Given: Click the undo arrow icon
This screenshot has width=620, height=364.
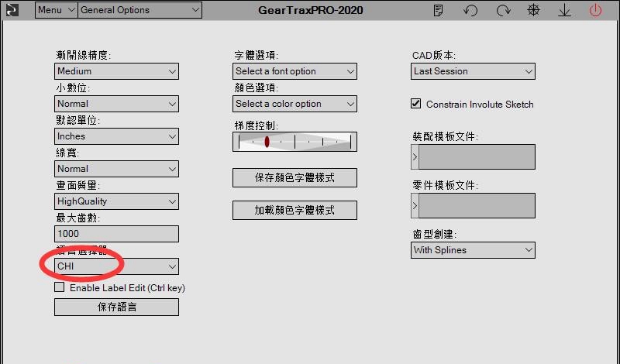Looking at the screenshot, I should click(470, 10).
